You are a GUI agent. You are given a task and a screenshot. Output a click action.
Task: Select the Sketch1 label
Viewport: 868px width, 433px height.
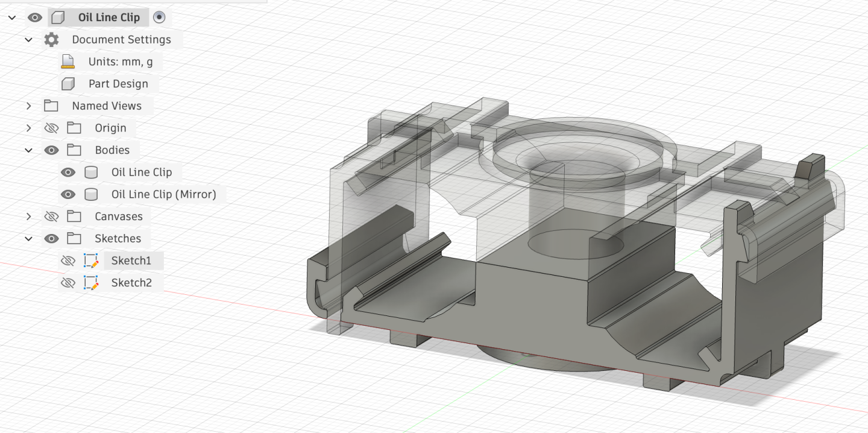pyautogui.click(x=131, y=261)
